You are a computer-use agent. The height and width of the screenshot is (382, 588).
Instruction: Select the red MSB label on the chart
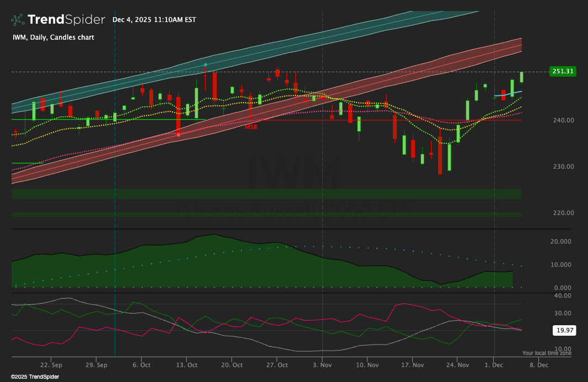251,128
